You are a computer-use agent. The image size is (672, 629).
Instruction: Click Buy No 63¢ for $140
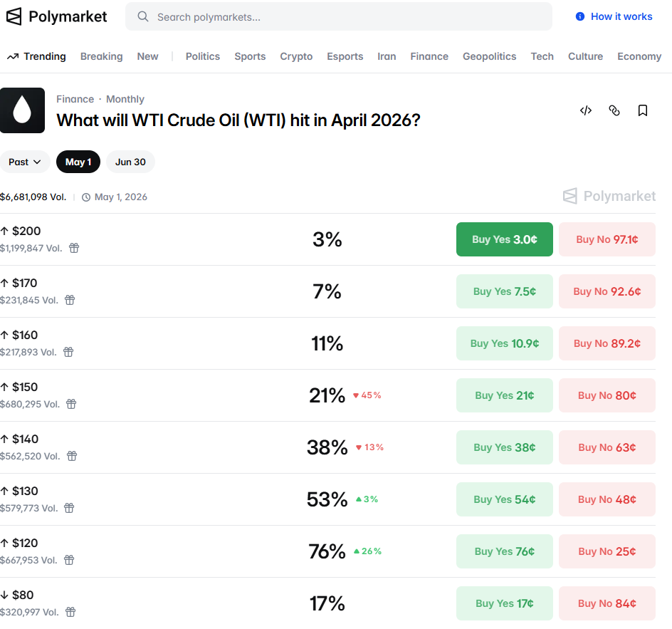tap(607, 447)
